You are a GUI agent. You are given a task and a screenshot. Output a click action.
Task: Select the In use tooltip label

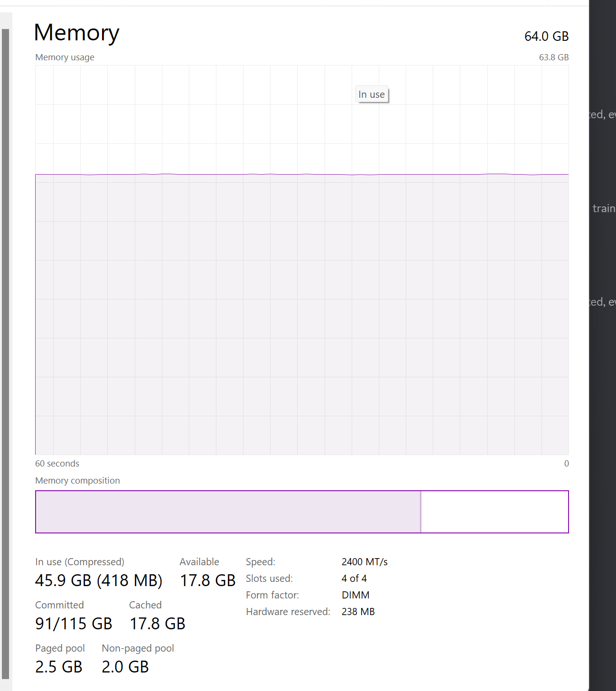pyautogui.click(x=372, y=94)
